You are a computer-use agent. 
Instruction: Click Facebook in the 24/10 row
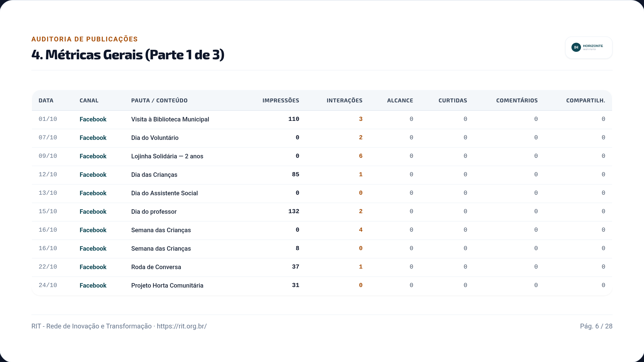pos(93,285)
